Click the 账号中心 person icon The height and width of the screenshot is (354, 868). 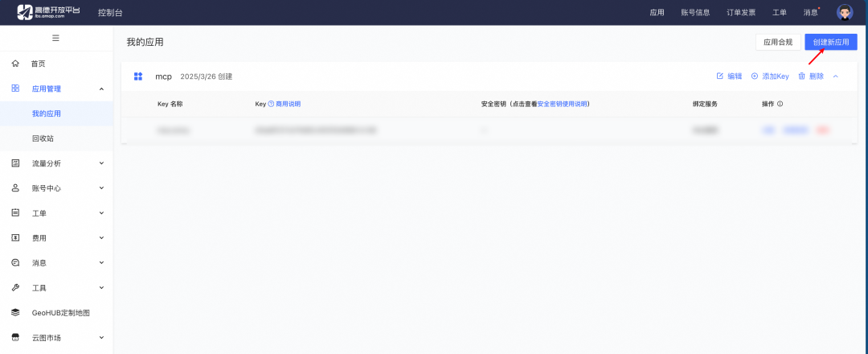(15, 188)
